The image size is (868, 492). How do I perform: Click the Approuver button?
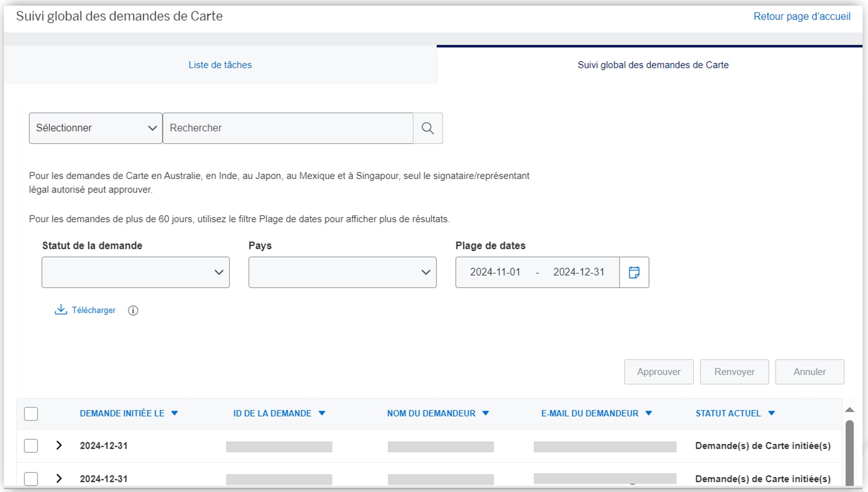[x=658, y=371]
